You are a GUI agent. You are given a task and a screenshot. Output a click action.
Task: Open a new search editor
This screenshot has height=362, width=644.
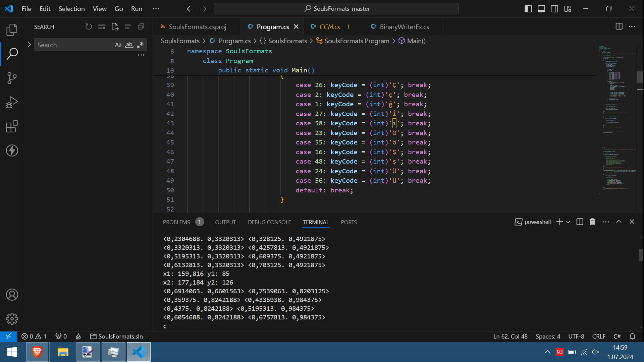[x=115, y=26]
